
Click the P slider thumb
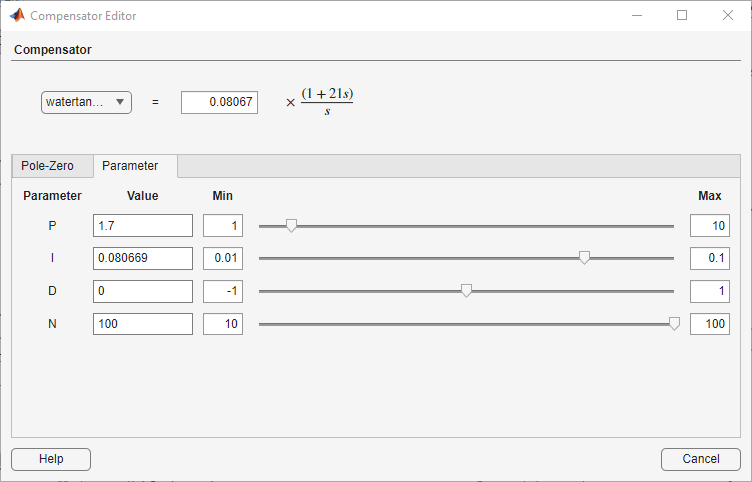point(291,225)
